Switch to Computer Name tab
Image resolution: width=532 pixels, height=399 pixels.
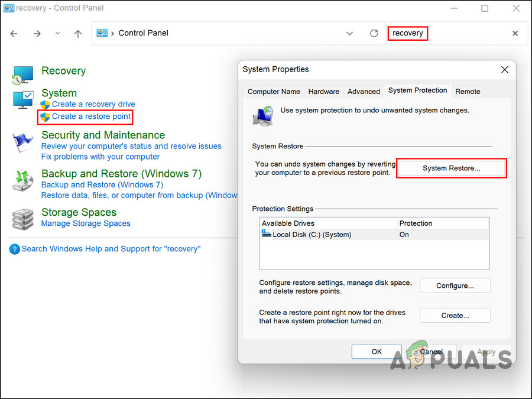(x=274, y=92)
